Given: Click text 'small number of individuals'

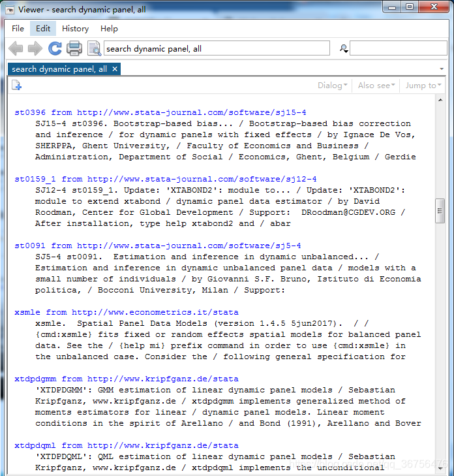Looking at the screenshot, I should pos(106,279).
